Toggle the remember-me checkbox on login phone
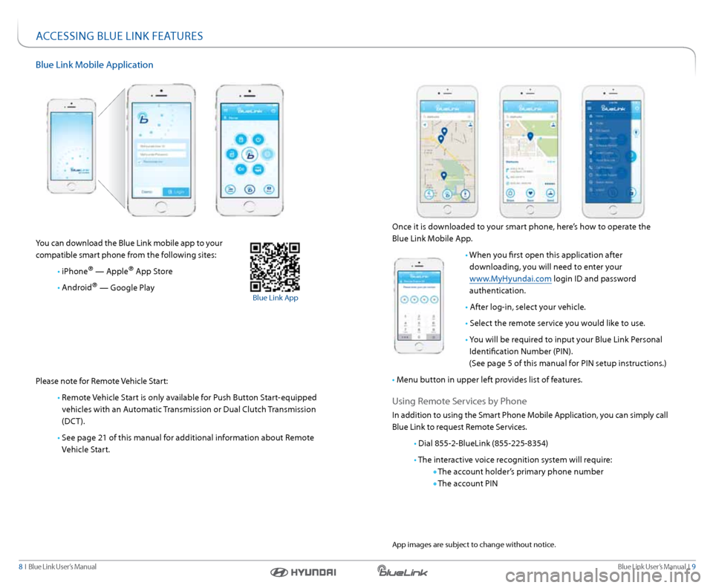This screenshot has height=588, width=713. pos(140,163)
